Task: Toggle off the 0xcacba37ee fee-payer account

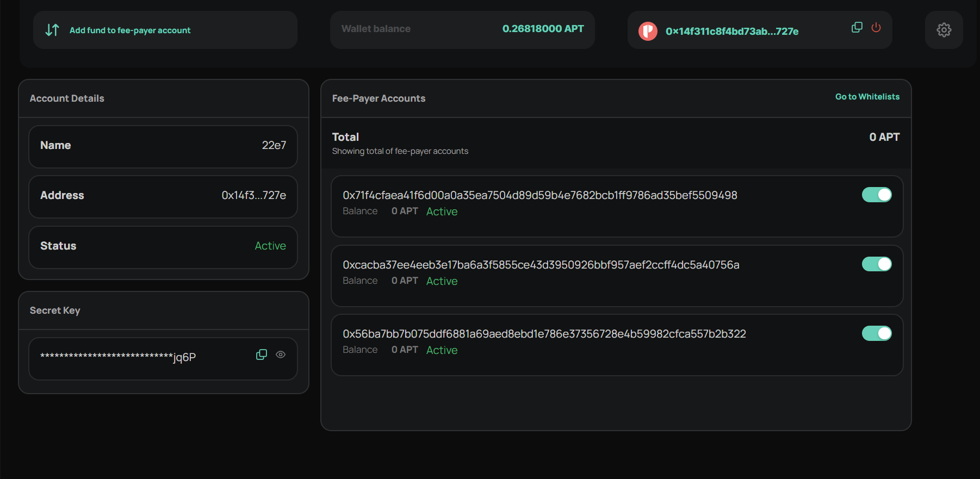Action: 876,264
